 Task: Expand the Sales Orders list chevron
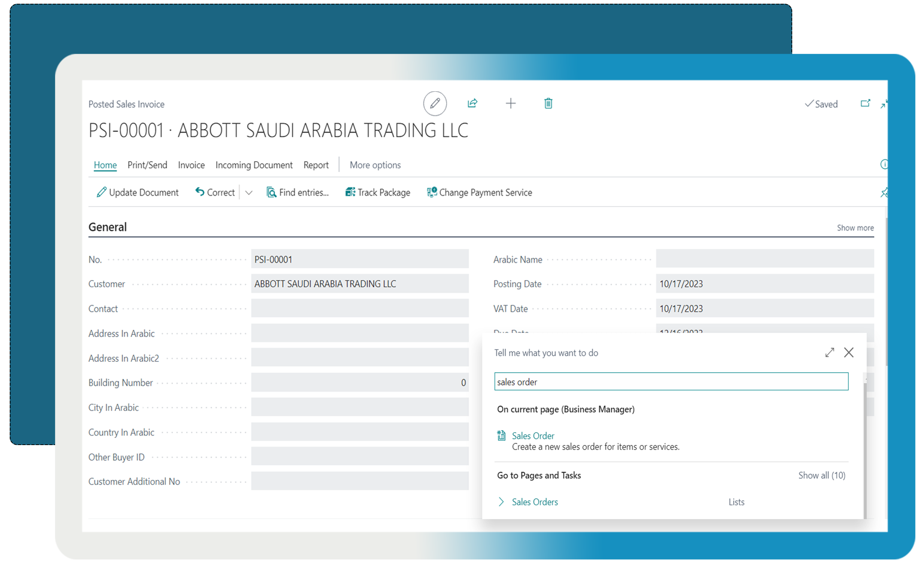(x=501, y=502)
